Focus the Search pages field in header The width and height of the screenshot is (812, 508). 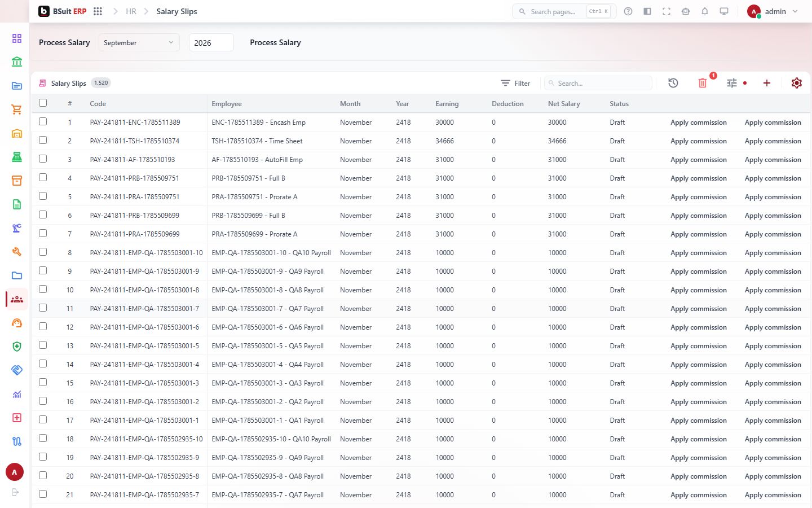(x=564, y=11)
